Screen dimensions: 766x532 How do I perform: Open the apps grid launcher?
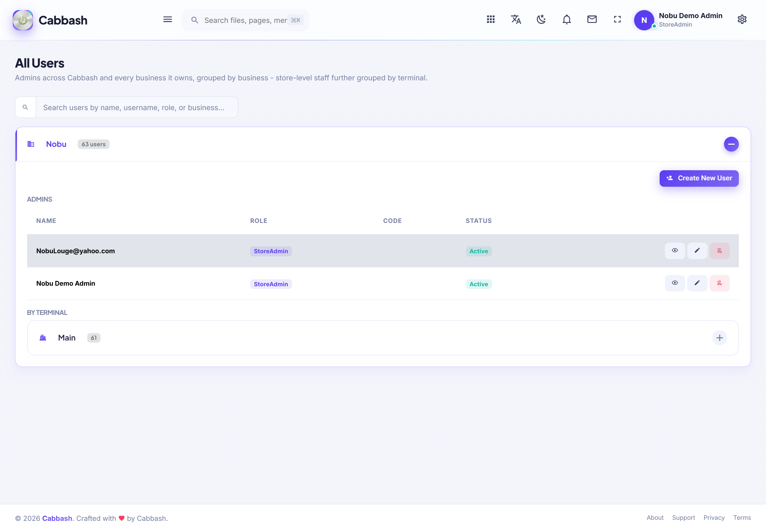491,19
